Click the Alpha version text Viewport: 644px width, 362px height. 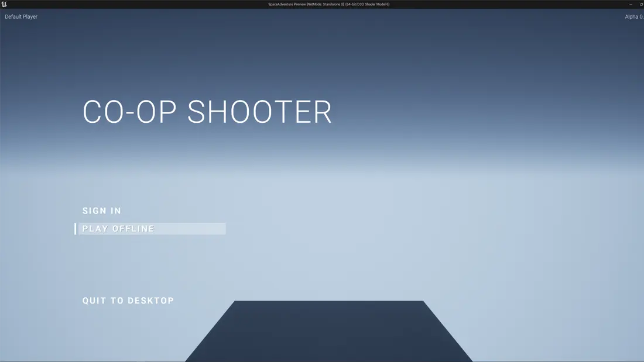[x=634, y=17]
